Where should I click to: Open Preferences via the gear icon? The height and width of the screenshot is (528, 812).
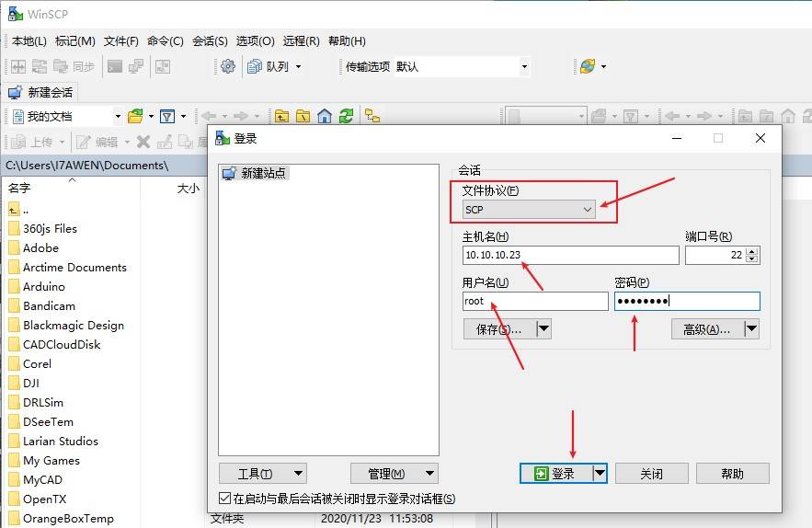(x=228, y=66)
